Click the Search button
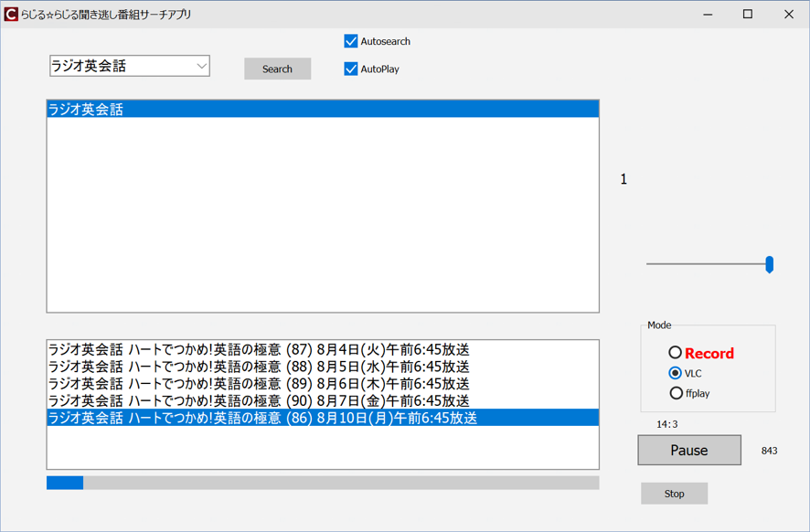Viewport: 810px width, 532px height. tap(277, 69)
